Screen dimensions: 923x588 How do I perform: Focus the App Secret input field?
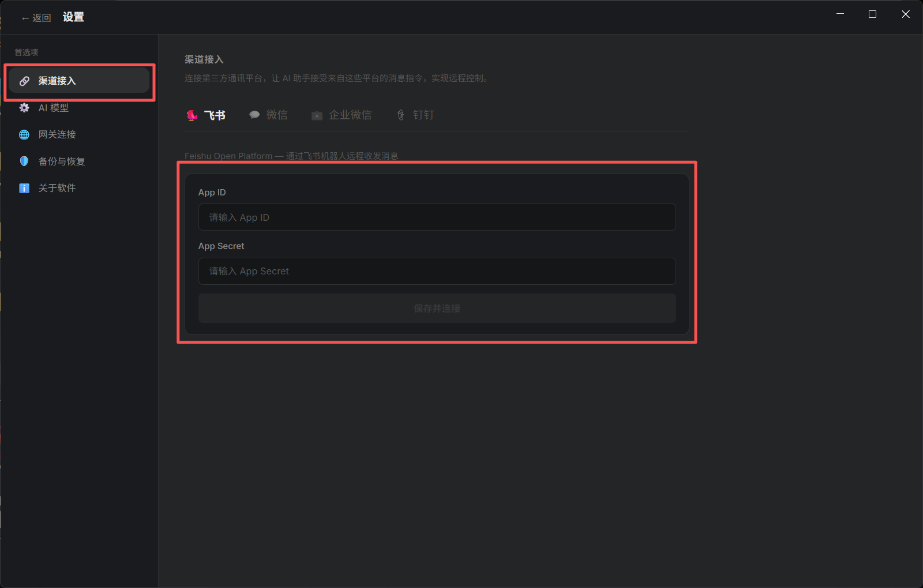pos(437,271)
